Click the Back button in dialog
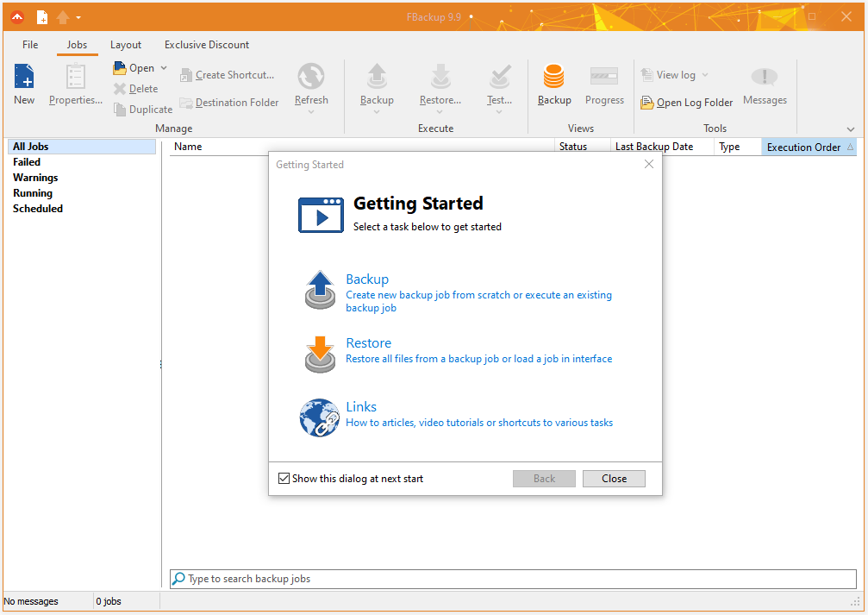The width and height of the screenshot is (868, 615). click(544, 479)
